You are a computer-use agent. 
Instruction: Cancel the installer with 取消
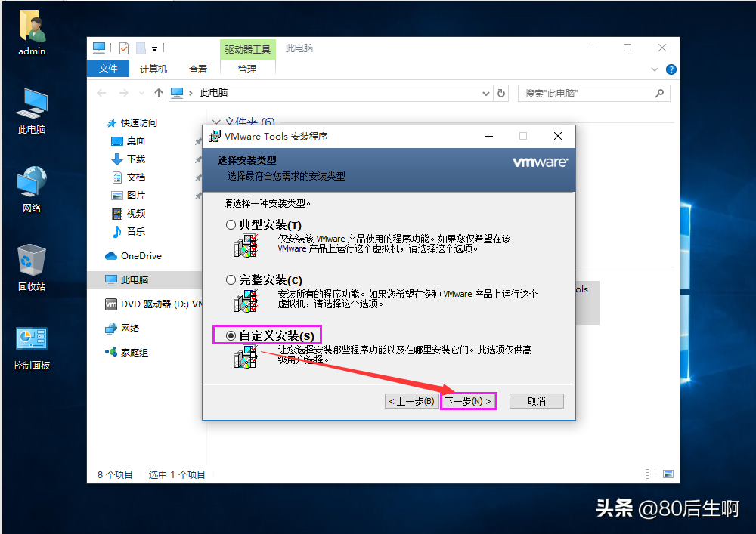click(x=536, y=401)
